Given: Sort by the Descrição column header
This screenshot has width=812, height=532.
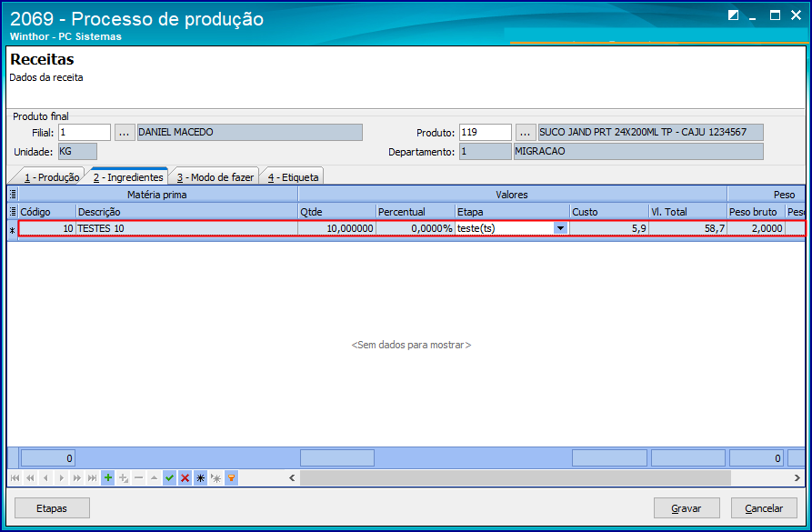Looking at the screenshot, I should coord(187,211).
